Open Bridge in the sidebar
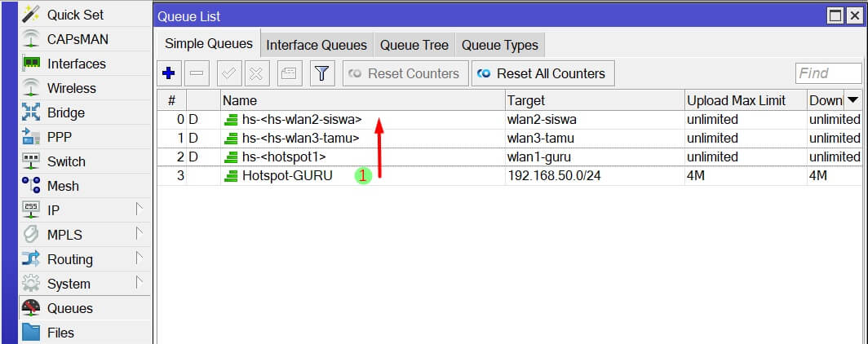Viewport: 868px width, 344px height. [x=65, y=112]
